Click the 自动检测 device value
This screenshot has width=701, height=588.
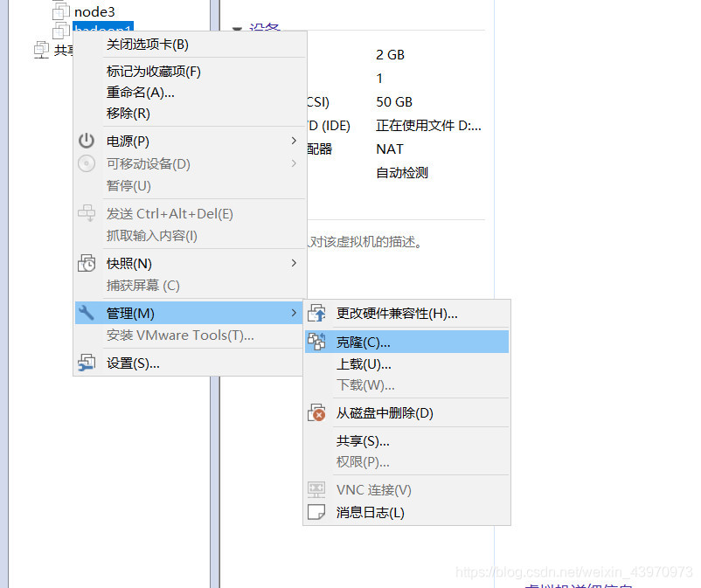click(402, 172)
